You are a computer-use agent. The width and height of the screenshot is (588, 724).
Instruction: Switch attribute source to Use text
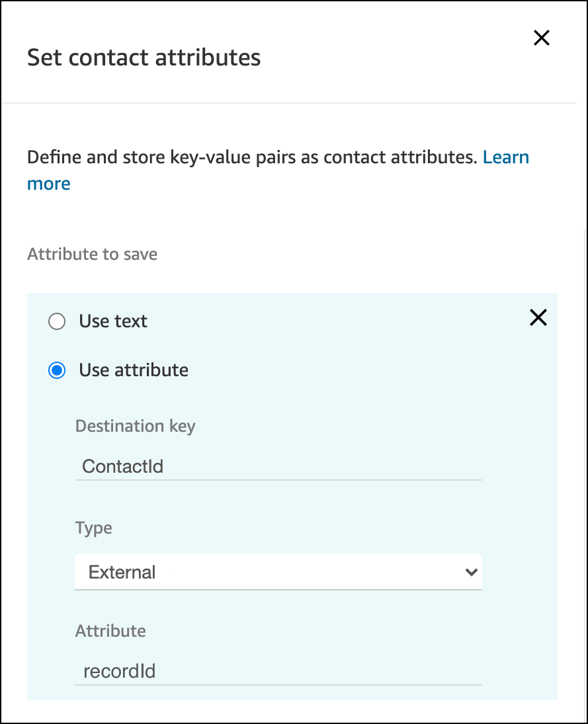(57, 321)
